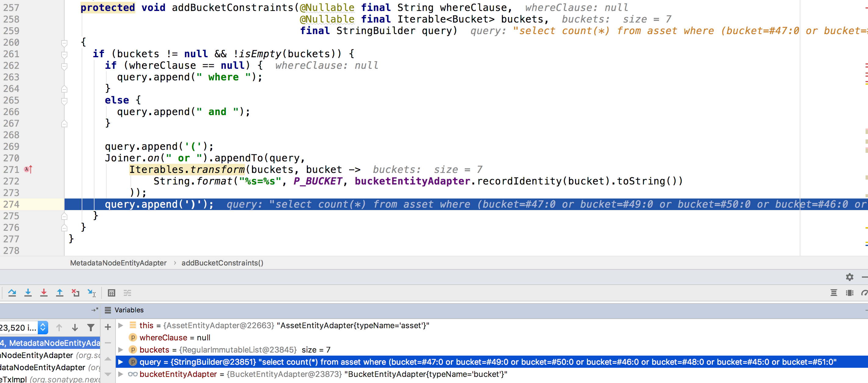Viewport: 868px width, 383px height.
Task: Click the layout columns icon next to it
Action: point(849,293)
